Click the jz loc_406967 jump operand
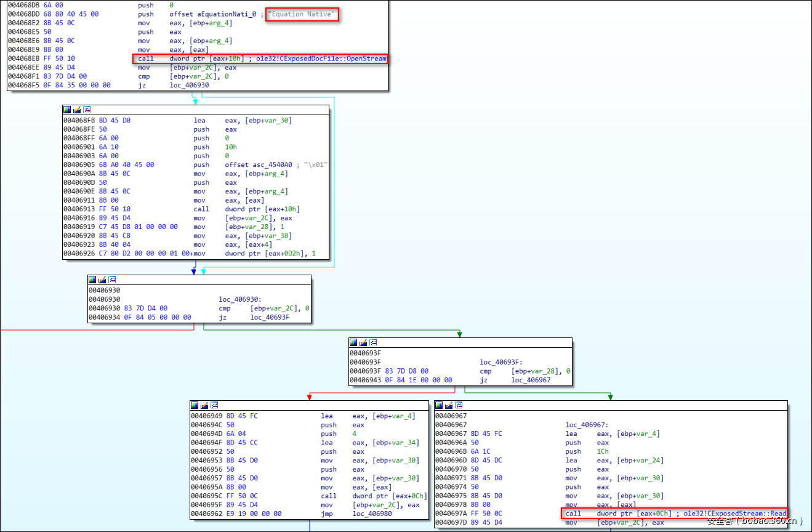Screen dimensions: 812x532 click(x=531, y=380)
